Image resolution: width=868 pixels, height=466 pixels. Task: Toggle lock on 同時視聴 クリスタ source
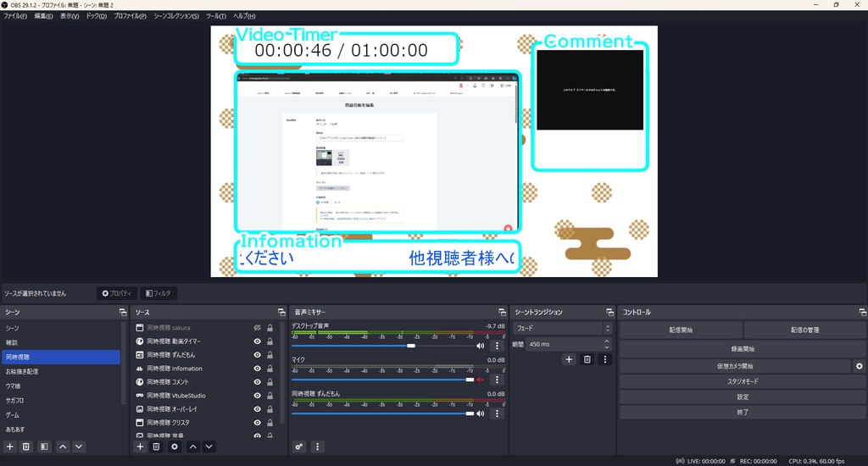click(x=270, y=423)
